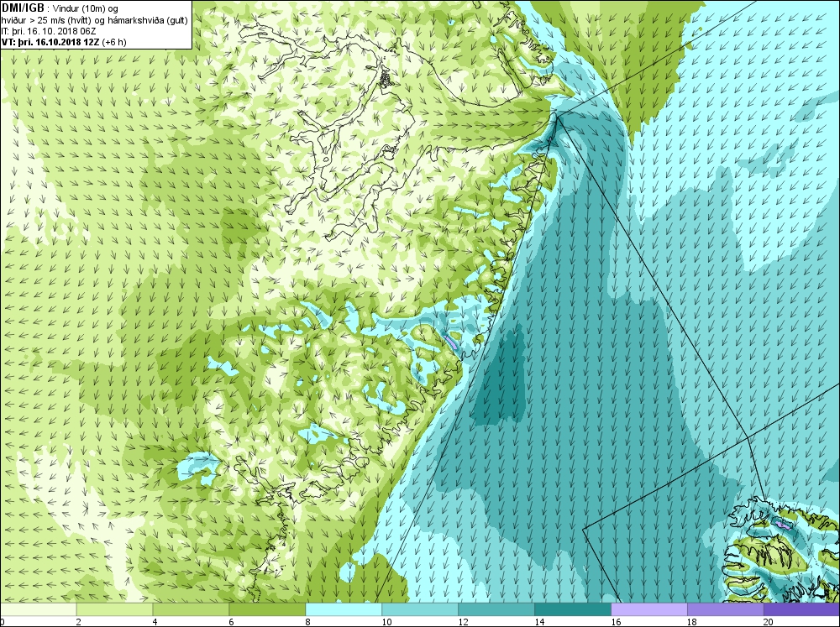Click the violet 18–20 m/s legend swatch

coord(726,609)
